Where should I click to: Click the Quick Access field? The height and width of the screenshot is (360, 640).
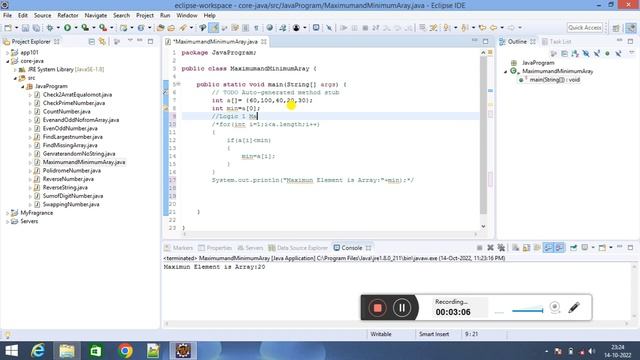click(x=585, y=28)
